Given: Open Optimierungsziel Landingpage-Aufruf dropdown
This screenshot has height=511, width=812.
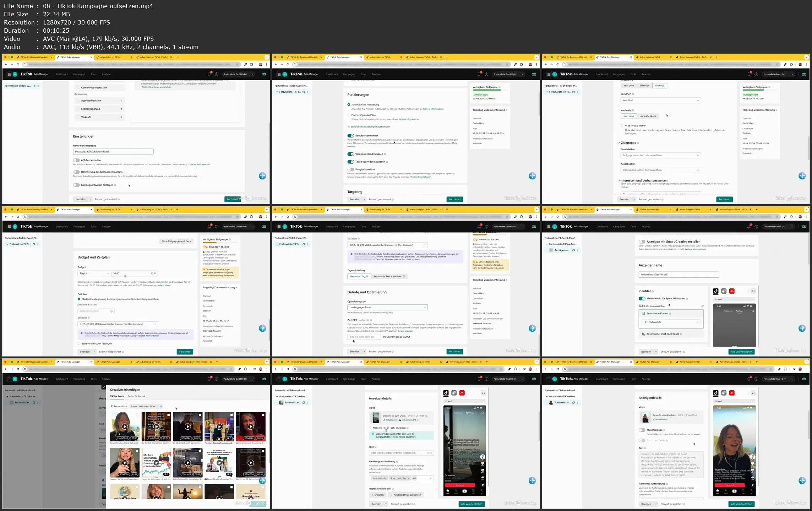Looking at the screenshot, I should [387, 308].
